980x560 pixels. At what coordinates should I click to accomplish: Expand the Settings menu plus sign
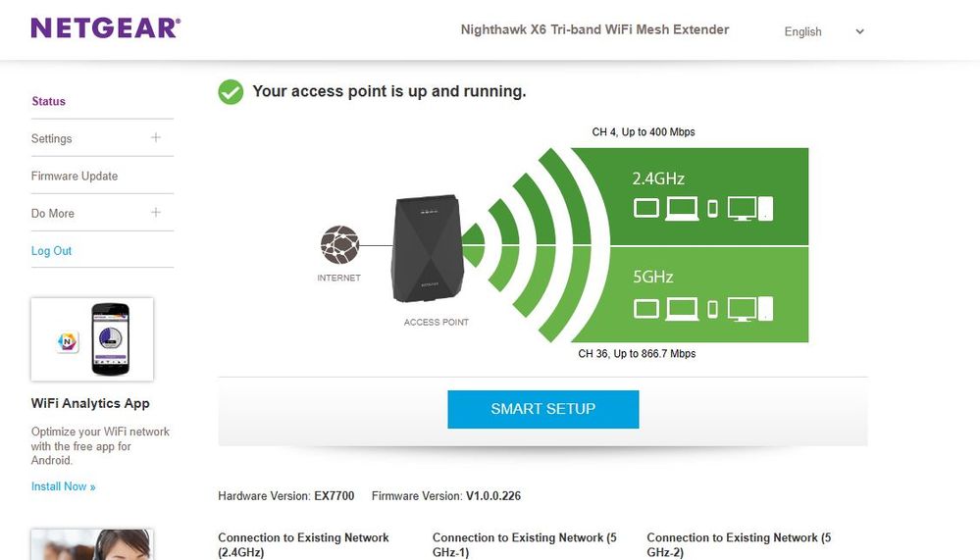click(x=156, y=138)
